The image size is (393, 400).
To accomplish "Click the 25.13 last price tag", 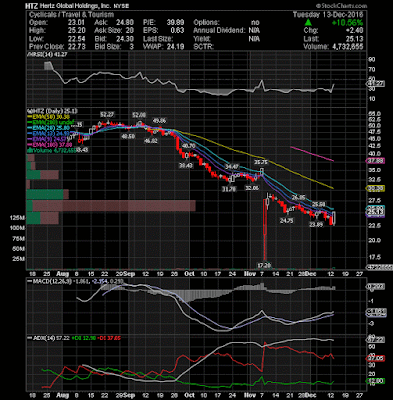I will coord(375,212).
